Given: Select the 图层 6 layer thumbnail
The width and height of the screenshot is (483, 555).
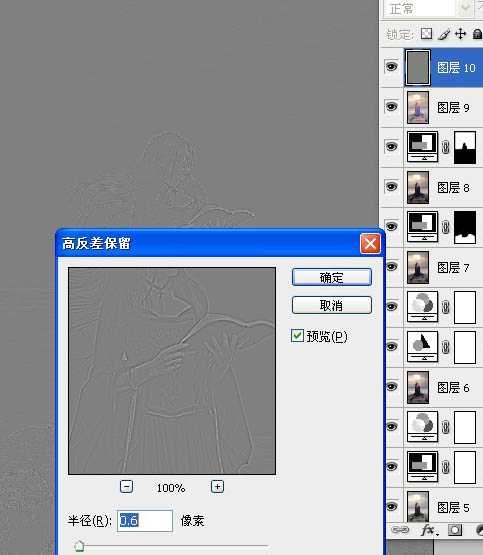Looking at the screenshot, I should [x=418, y=387].
